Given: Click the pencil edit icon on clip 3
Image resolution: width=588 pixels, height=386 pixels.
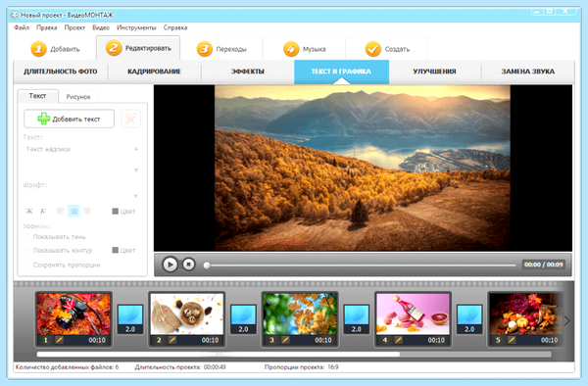Looking at the screenshot, I should [285, 340].
